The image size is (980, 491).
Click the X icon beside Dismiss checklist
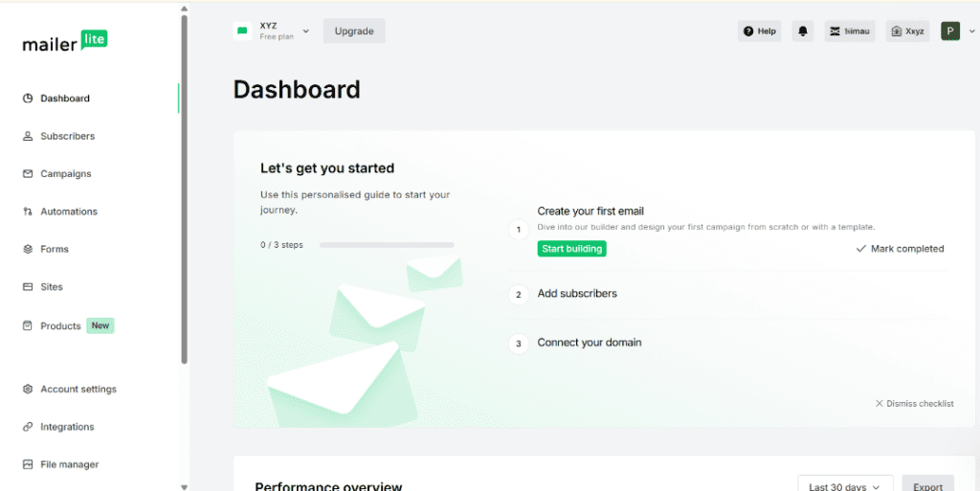coord(880,404)
